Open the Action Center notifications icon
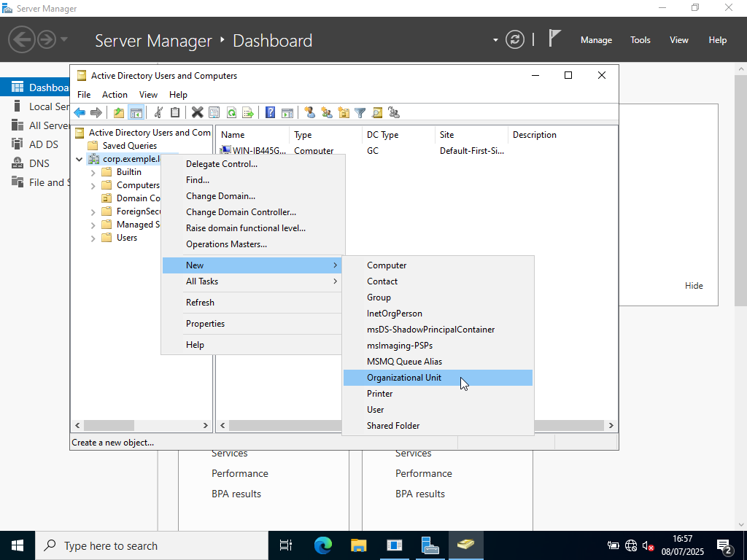Screen dimensions: 747x560 724,545
